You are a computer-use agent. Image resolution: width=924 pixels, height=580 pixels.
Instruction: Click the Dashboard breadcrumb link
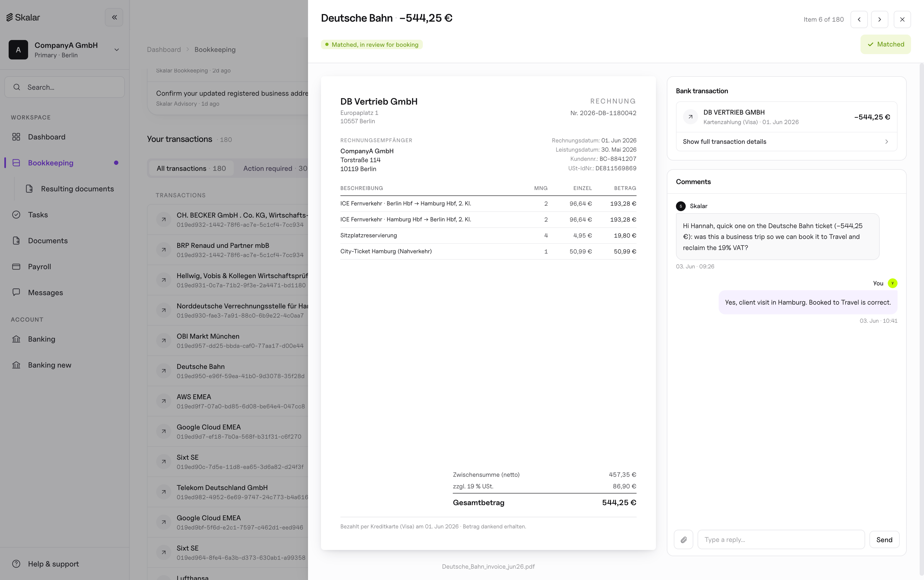coord(164,49)
